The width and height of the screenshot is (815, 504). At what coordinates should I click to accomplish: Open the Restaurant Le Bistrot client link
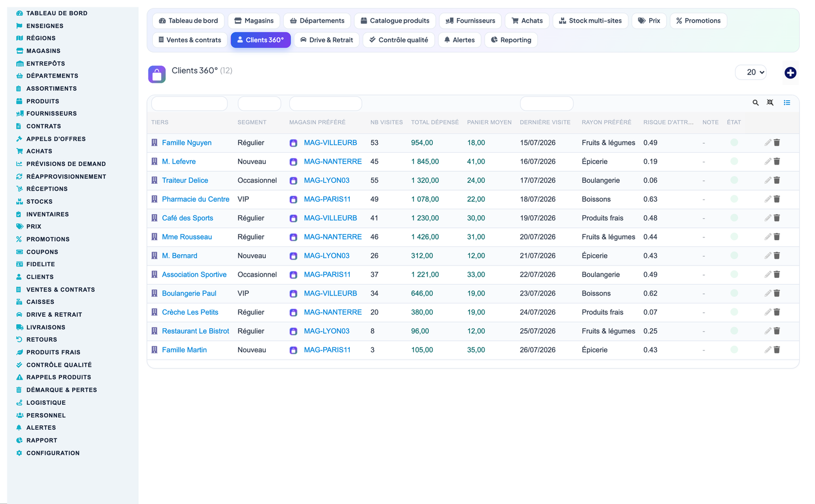[x=196, y=331]
